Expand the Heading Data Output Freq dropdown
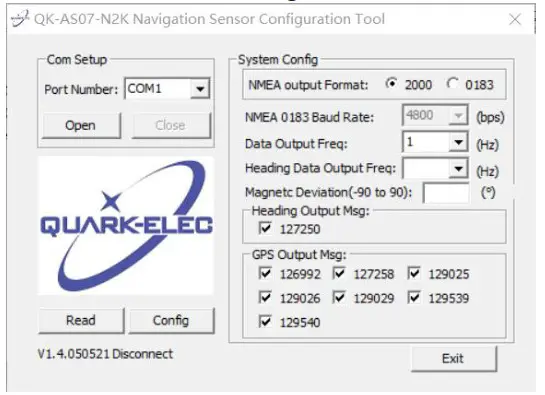This screenshot has width=545, height=395. 458,169
